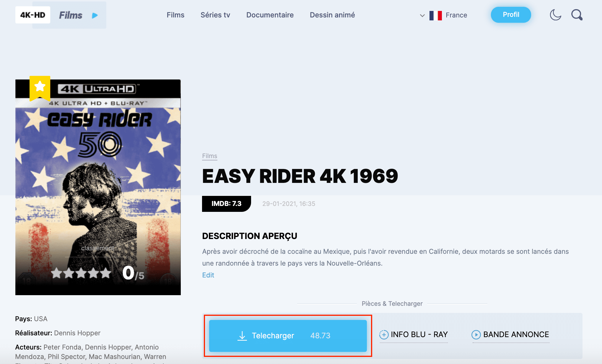Click the yellow favorite star bookmark
Viewport: 602px width, 364px height.
[40, 88]
